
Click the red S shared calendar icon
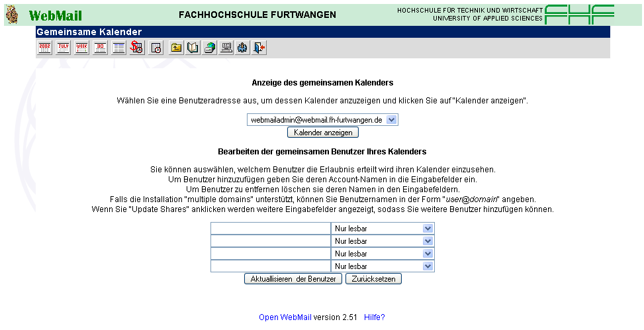pos(137,48)
